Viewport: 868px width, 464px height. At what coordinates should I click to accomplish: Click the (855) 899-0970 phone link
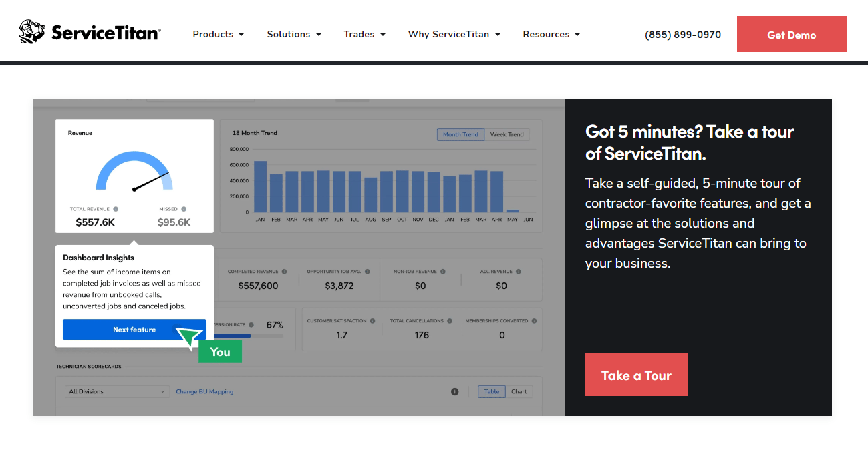(683, 35)
